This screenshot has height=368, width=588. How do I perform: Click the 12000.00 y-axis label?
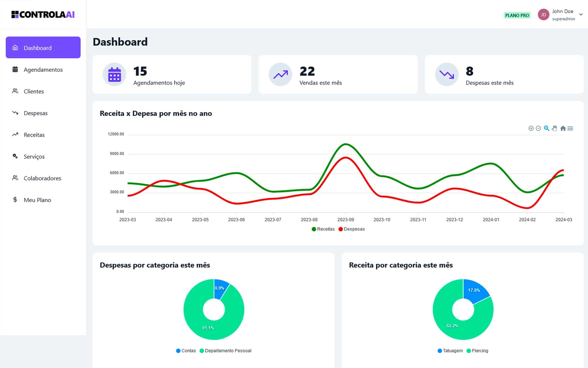coord(116,134)
